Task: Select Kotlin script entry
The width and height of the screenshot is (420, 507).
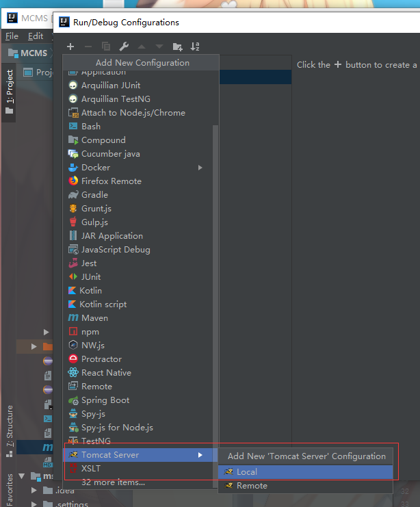Action: point(138,304)
